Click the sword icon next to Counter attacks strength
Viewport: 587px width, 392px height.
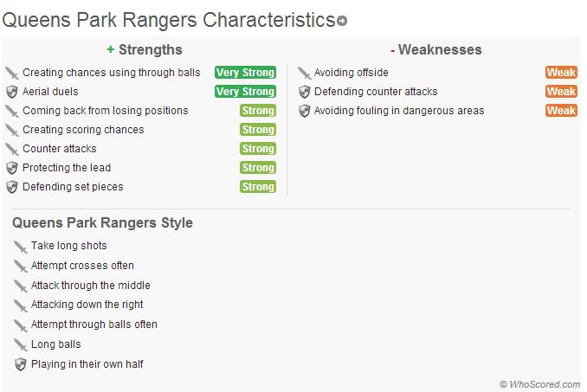coord(12,149)
